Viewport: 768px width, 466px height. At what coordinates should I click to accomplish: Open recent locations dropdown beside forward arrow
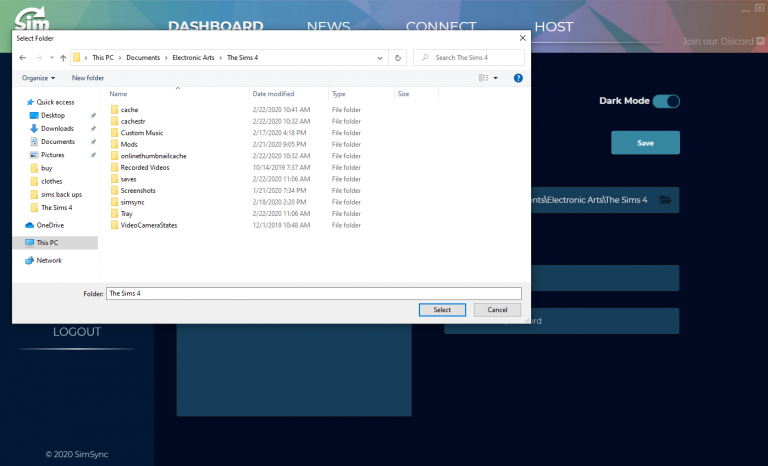point(51,58)
